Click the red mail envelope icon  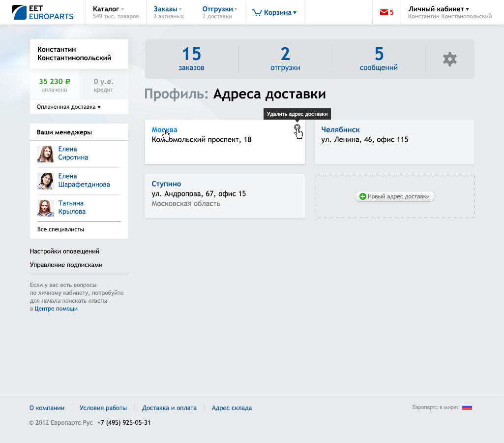tap(384, 13)
